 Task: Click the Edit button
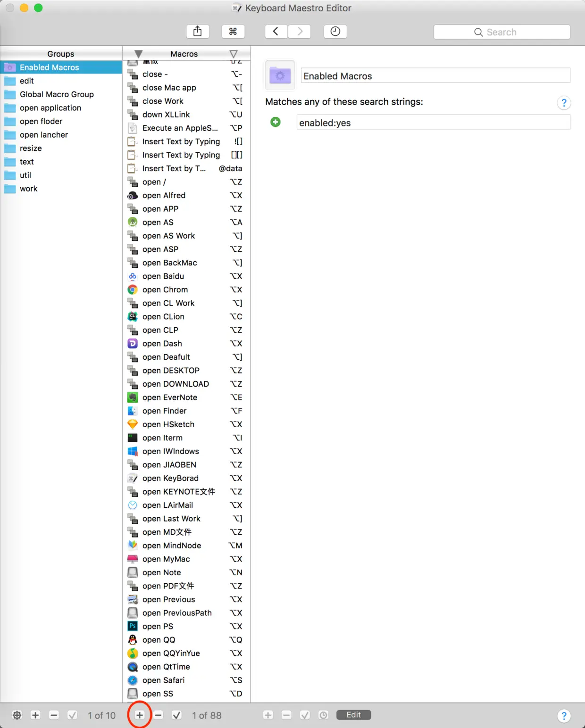(354, 715)
